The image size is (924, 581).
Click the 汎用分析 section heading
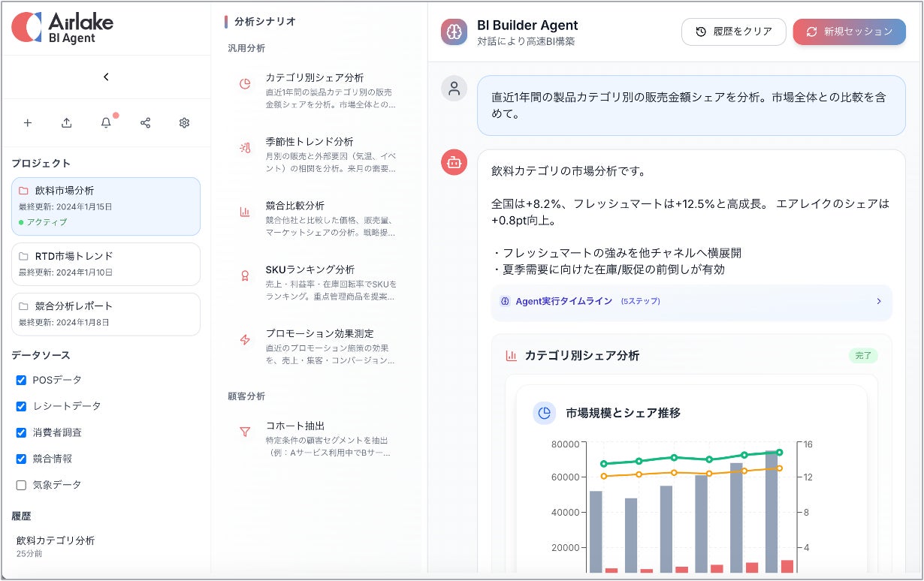point(246,48)
